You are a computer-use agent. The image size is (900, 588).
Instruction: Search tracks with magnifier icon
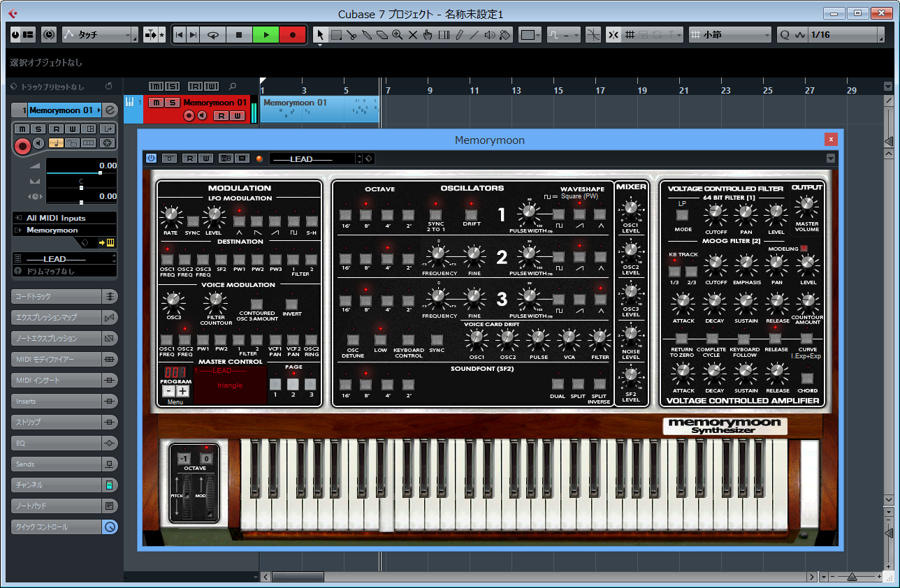[x=233, y=86]
